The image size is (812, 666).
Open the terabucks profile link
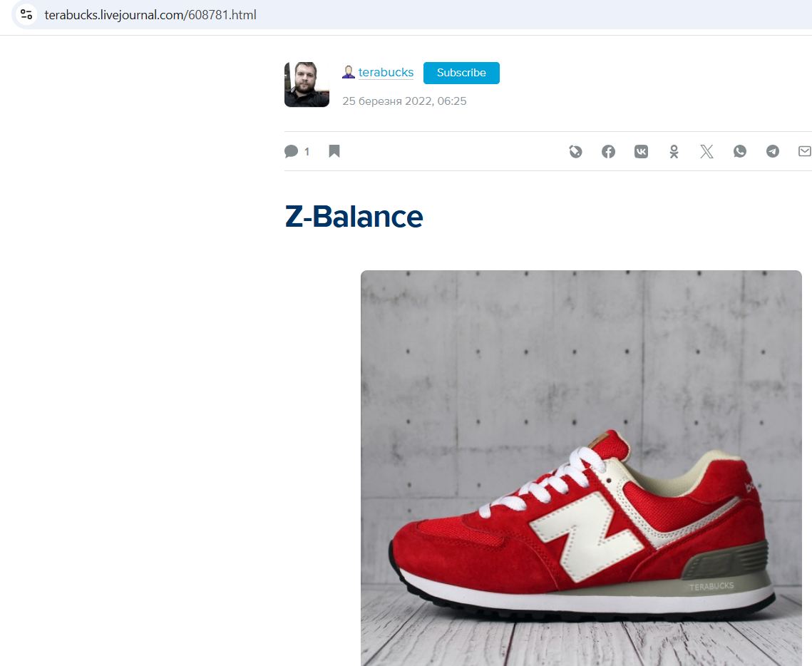point(386,73)
